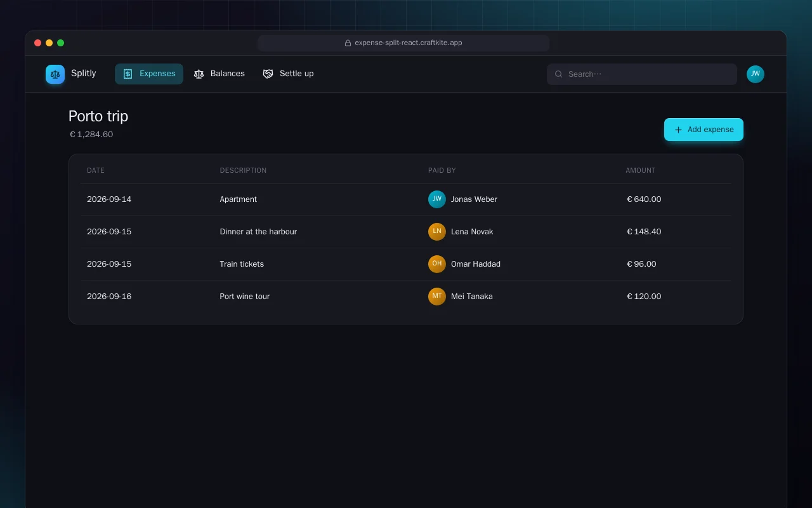Click the Porto trip heading
This screenshot has height=508, width=812.
(98, 116)
